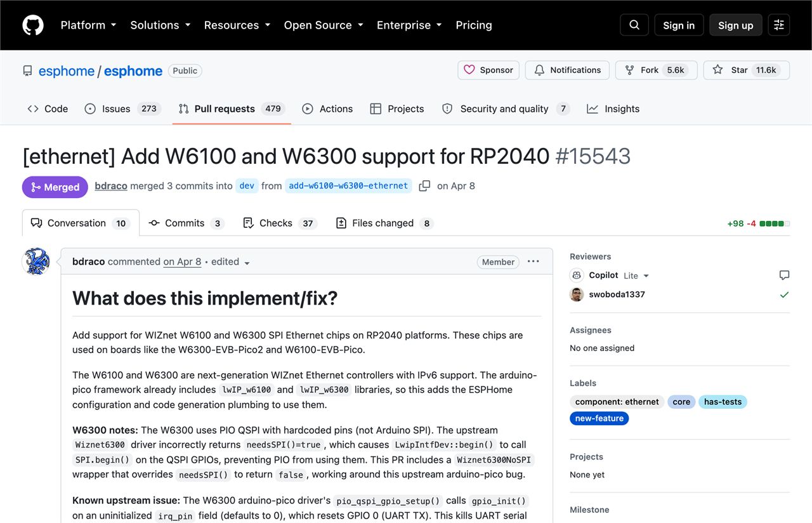
Task: Open the GitHub home logo
Action: coord(33,25)
